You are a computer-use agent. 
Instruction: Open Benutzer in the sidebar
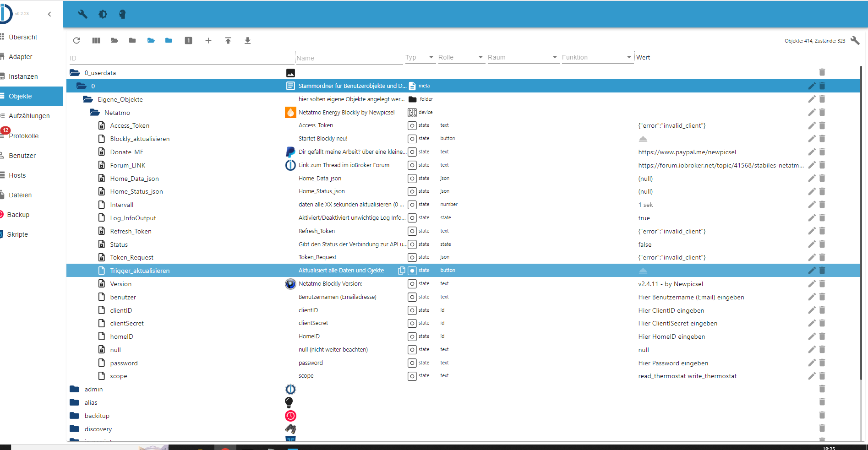[31, 156]
